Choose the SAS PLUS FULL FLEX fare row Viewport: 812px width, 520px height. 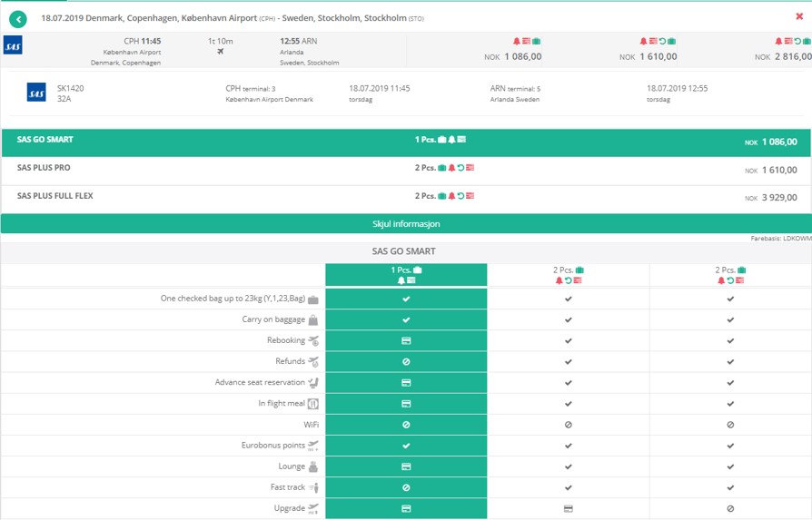406,198
